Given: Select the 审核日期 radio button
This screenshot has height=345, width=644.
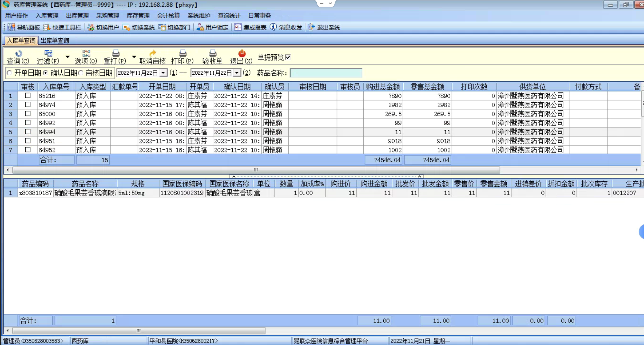Looking at the screenshot, I should point(81,73).
